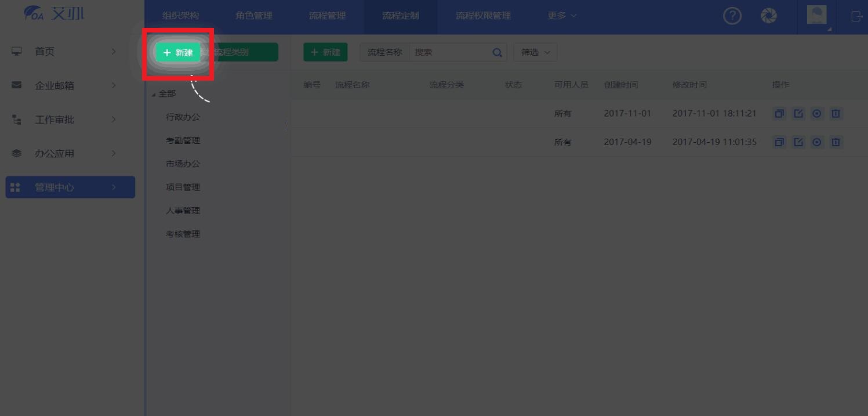Image resolution: width=868 pixels, height=416 pixels.
Task: Click the magnifier search icon
Action: (x=497, y=52)
